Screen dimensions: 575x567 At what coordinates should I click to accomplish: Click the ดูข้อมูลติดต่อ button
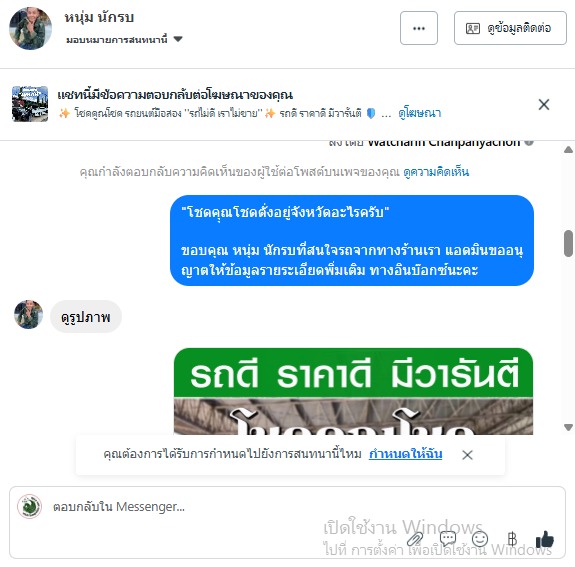[x=510, y=28]
